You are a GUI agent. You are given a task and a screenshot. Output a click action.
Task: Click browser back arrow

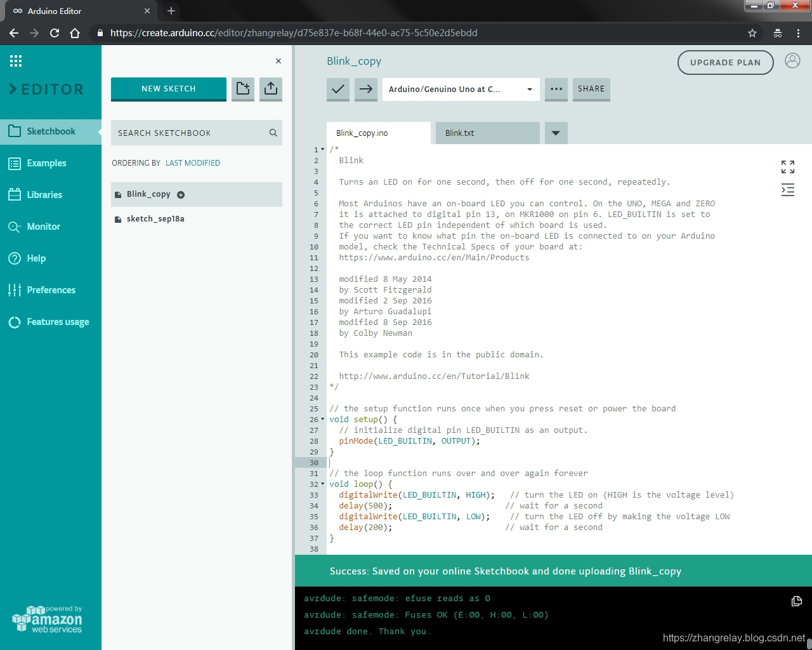click(14, 33)
